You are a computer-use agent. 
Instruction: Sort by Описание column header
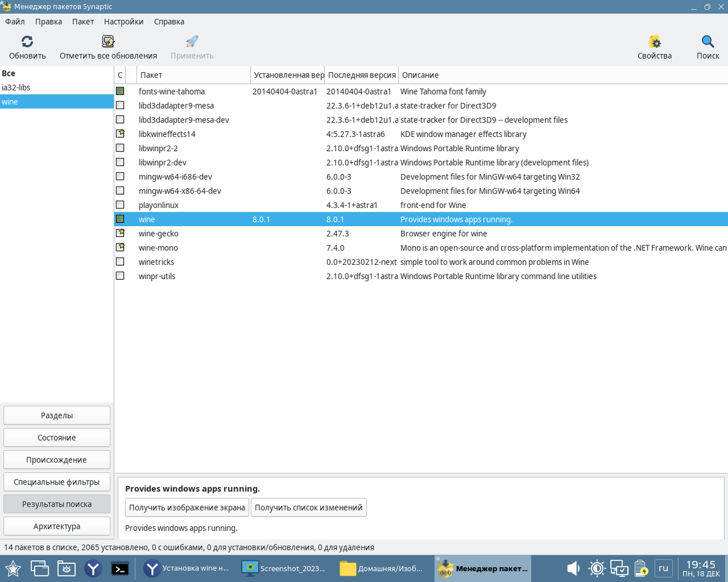pyautogui.click(x=563, y=75)
